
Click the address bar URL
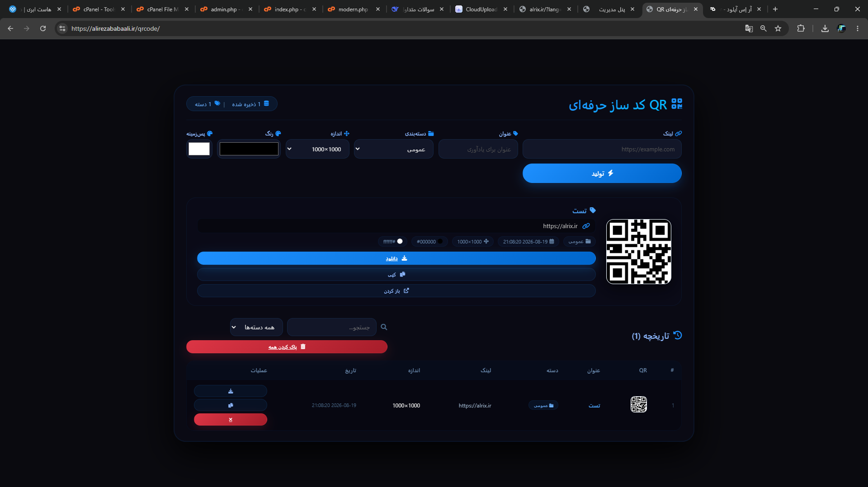click(x=116, y=28)
